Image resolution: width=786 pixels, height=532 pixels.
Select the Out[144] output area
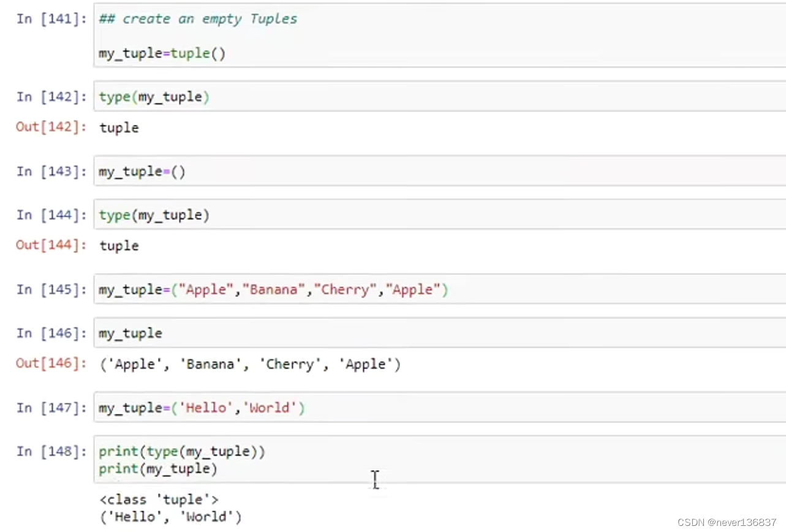click(x=119, y=245)
